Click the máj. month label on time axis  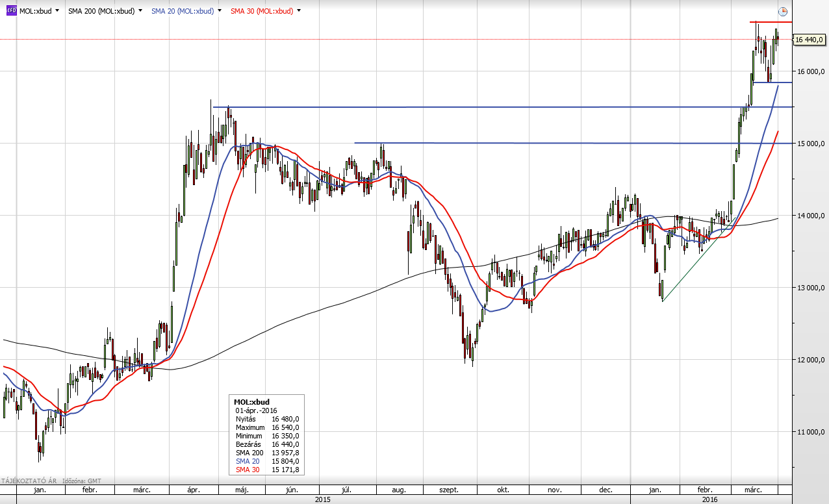(242, 490)
